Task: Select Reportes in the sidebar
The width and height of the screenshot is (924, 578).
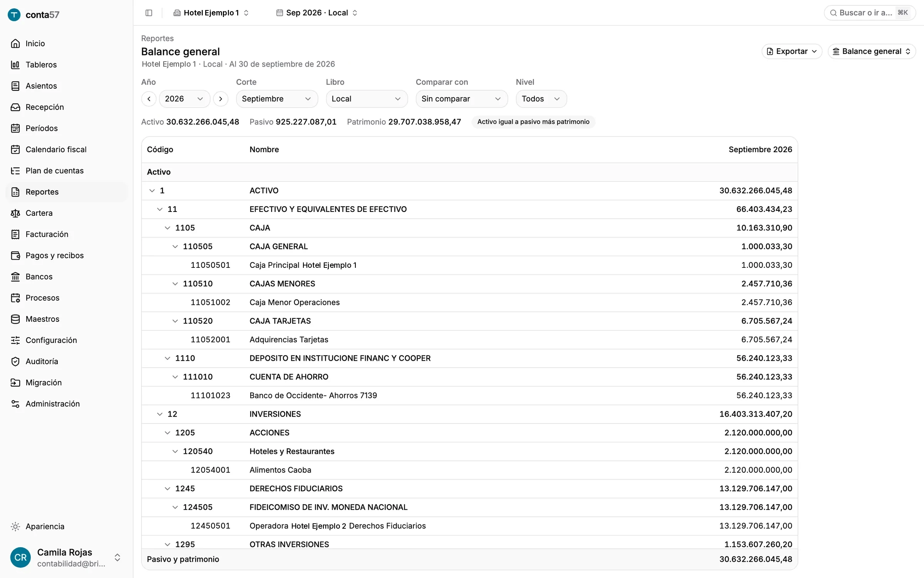Action: tap(66, 192)
